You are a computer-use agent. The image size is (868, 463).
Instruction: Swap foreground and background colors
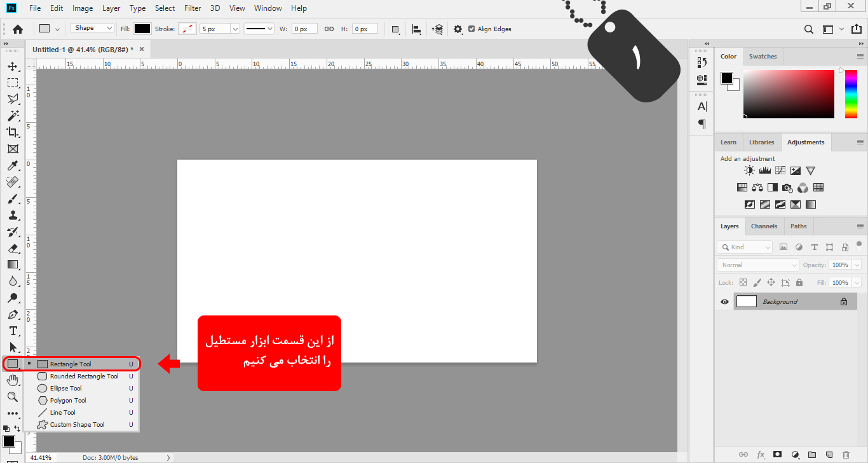pyautogui.click(x=18, y=429)
